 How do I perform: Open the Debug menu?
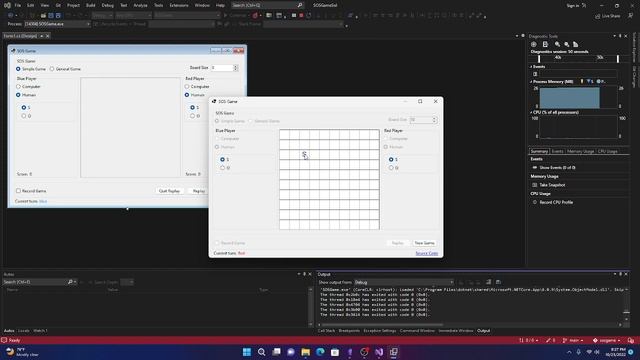coord(108,5)
